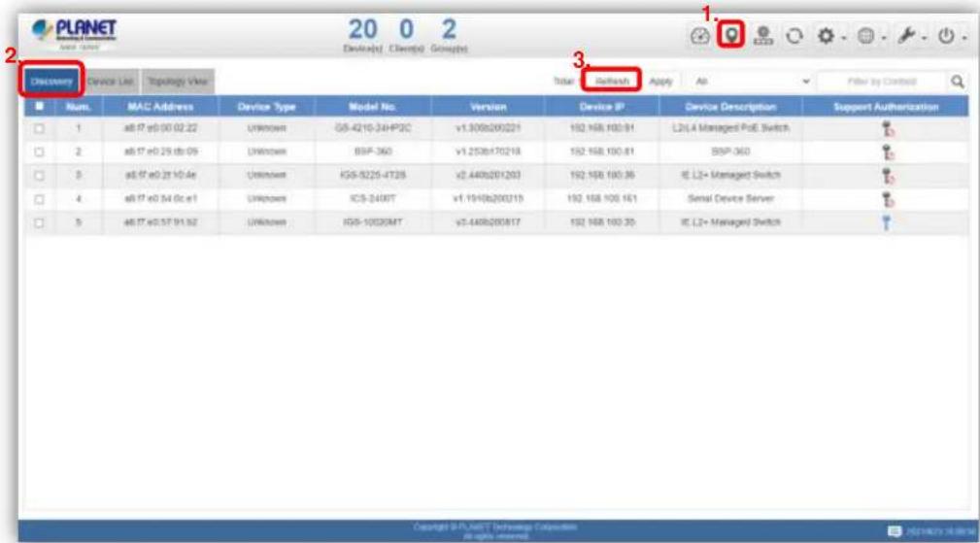Screen dimensions: 980x543
Task: Click device IP 192.168.100.36
Action: [x=602, y=175]
